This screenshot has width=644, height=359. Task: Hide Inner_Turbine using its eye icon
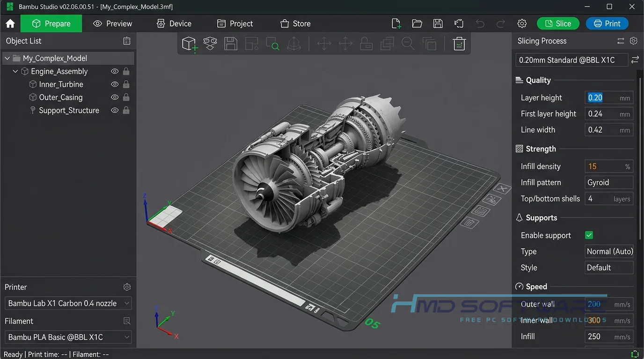(115, 85)
